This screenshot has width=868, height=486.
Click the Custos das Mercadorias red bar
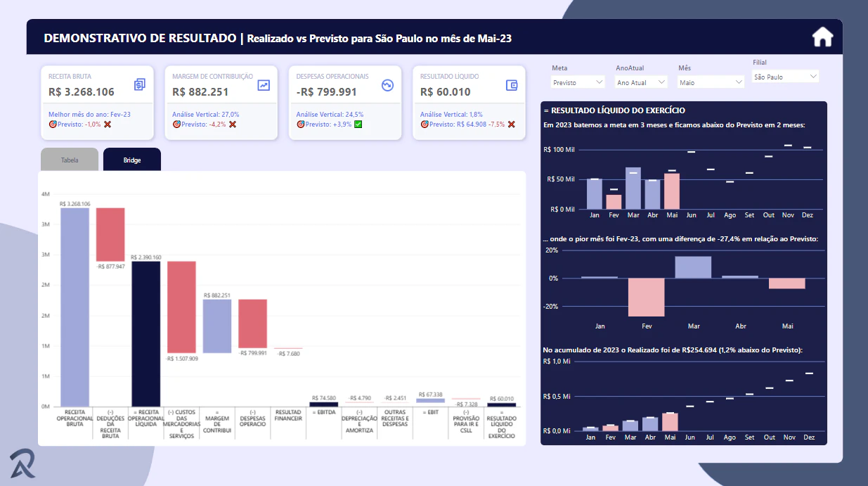[181, 307]
